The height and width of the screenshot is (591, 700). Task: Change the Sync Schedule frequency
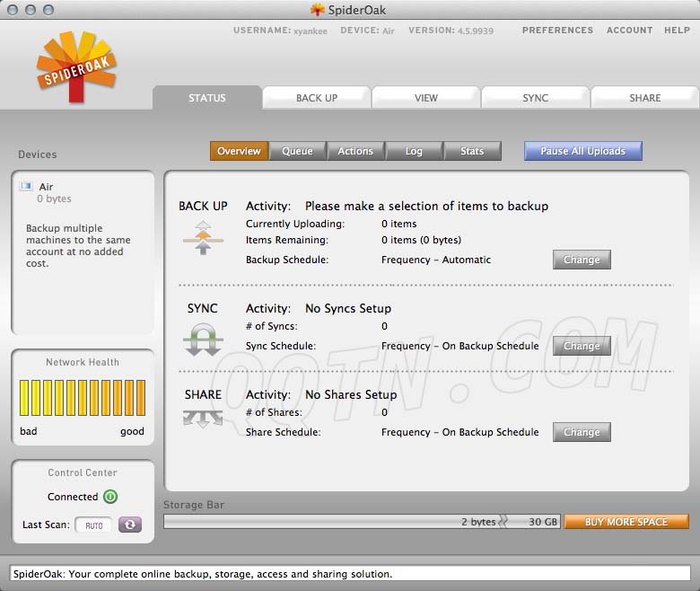[x=582, y=346]
